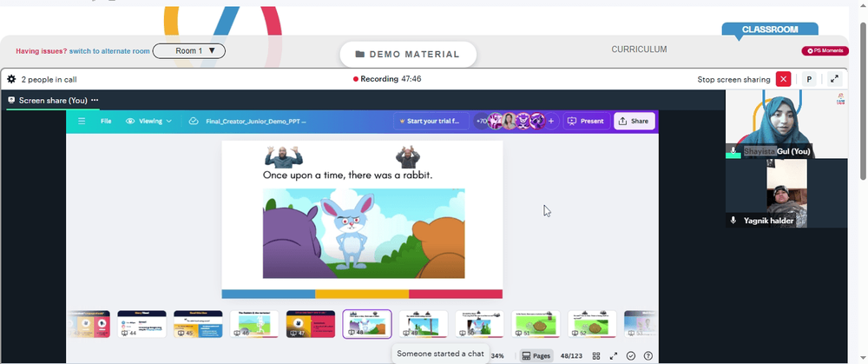868x364 pixels.
Task: Select slide thumbnail 52
Action: pyautogui.click(x=592, y=324)
